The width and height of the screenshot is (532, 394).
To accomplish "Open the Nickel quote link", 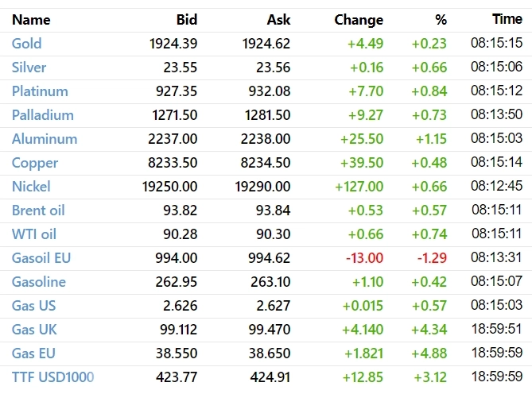I will coord(31,187).
